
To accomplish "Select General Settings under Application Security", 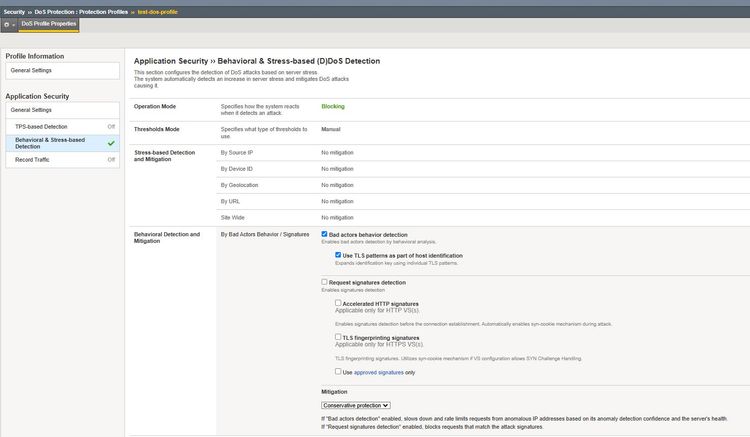I will [x=32, y=110].
